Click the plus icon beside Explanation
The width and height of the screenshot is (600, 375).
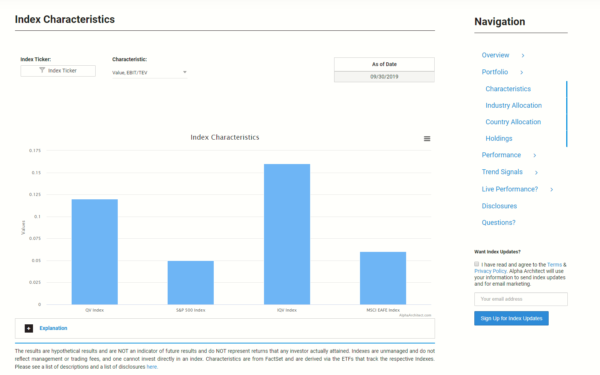[29, 328]
